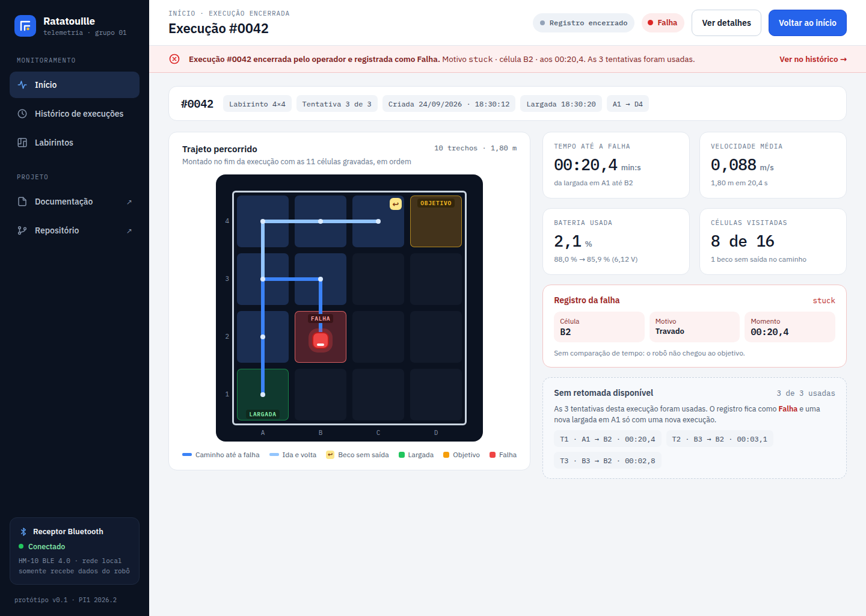Click the light-blue Ida e volta legend swatch
The width and height of the screenshot is (866, 616).
coord(274,455)
